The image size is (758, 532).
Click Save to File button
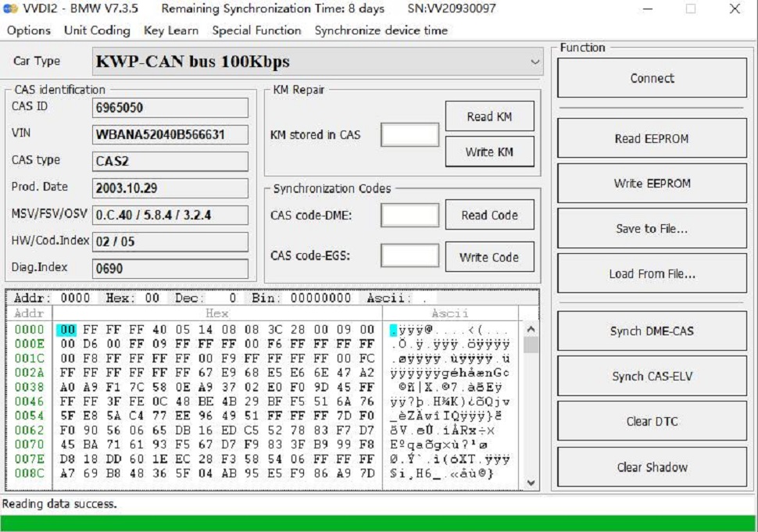tap(651, 229)
